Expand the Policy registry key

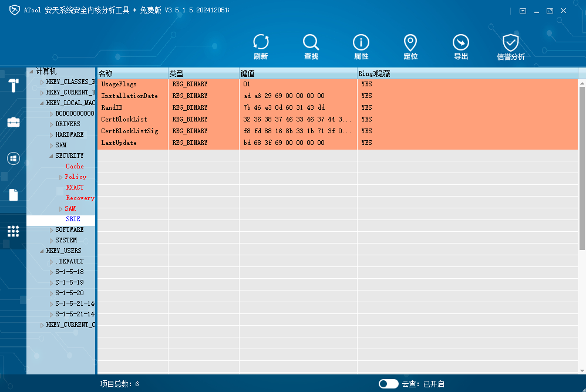pos(60,177)
